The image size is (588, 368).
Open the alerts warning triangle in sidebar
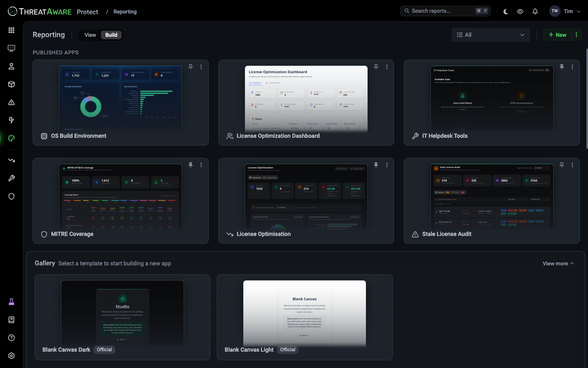pyautogui.click(x=11, y=102)
